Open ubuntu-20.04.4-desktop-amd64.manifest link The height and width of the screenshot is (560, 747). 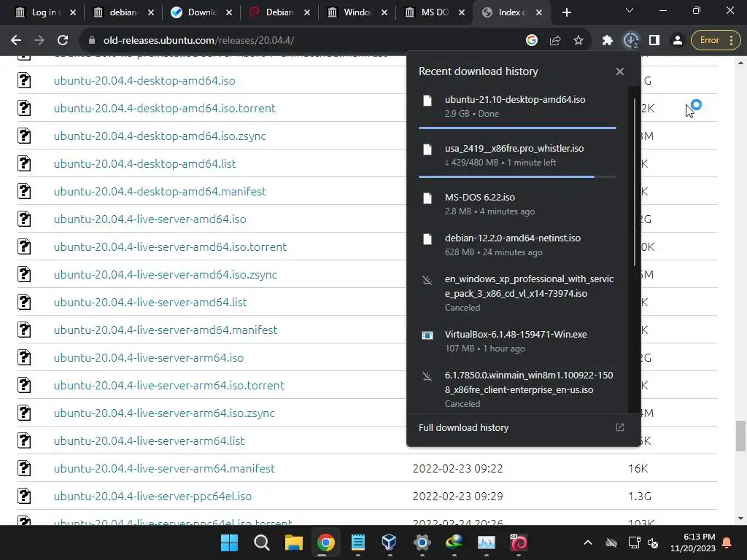[x=160, y=191]
